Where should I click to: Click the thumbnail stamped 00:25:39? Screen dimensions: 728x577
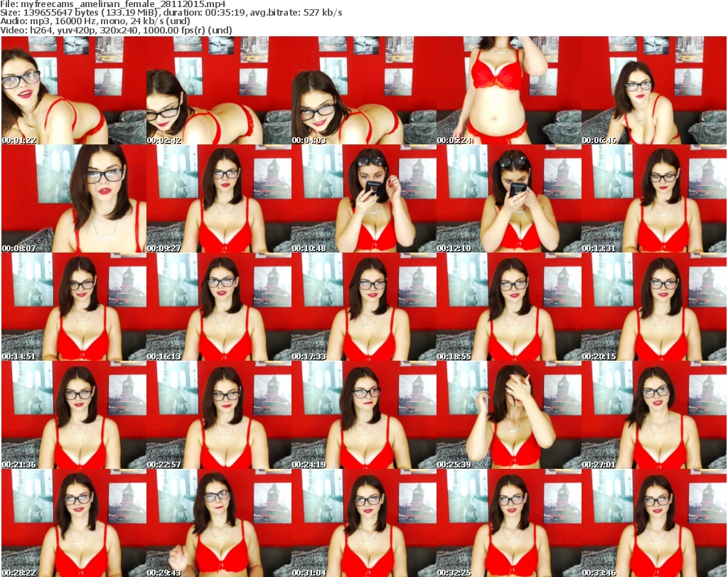point(508,415)
